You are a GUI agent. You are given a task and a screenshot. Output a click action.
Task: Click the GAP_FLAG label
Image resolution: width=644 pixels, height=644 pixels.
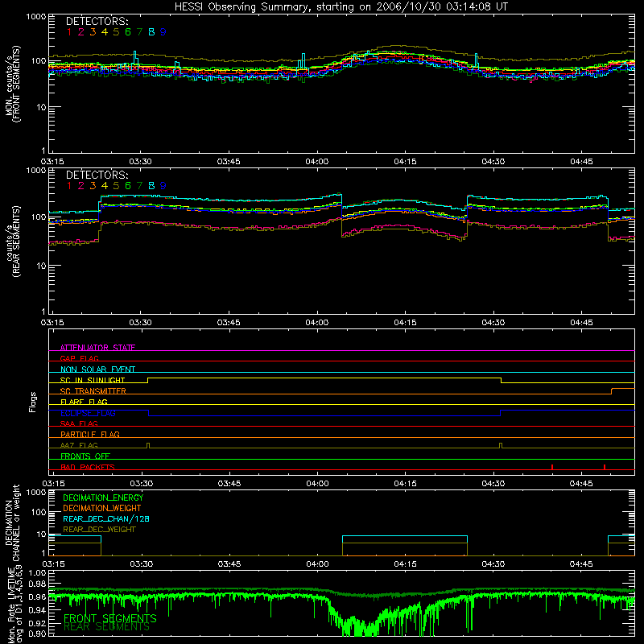79,358
